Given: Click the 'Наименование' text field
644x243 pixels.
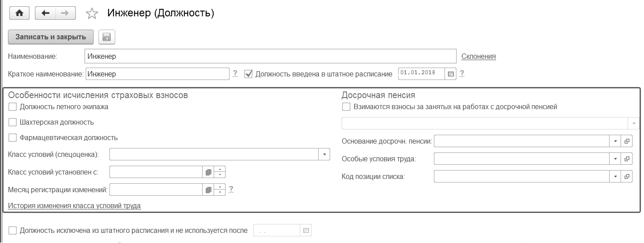Looking at the screenshot, I should click(x=270, y=56).
